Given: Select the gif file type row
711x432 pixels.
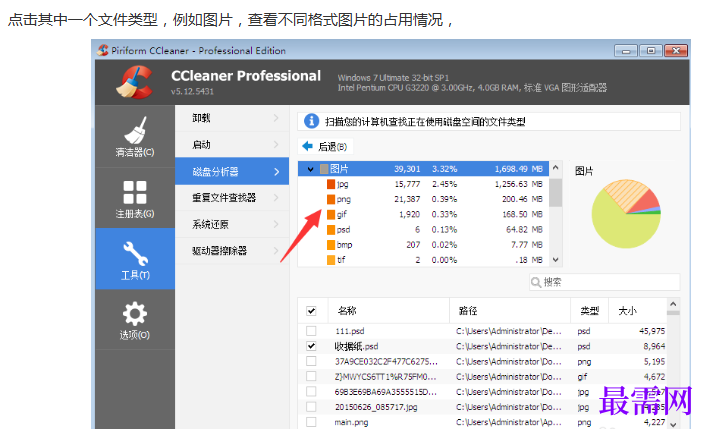Looking at the screenshot, I should 423,214.
